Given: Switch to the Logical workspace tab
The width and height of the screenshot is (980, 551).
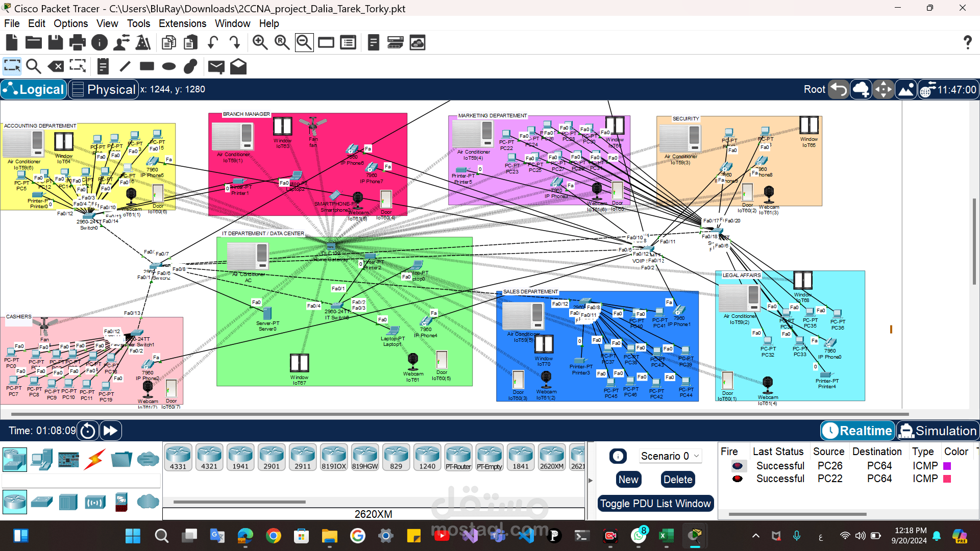Looking at the screenshot, I should (x=34, y=89).
